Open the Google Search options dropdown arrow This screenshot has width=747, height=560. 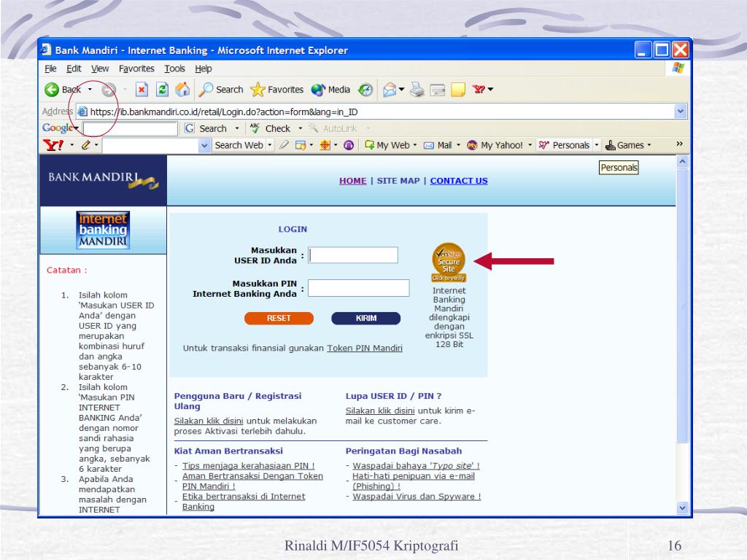pos(237,128)
